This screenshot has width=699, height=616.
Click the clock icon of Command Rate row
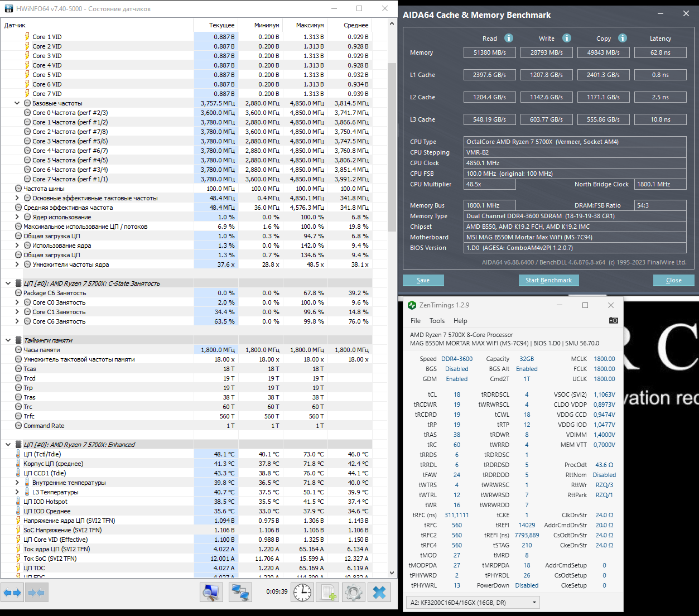pyautogui.click(x=18, y=426)
